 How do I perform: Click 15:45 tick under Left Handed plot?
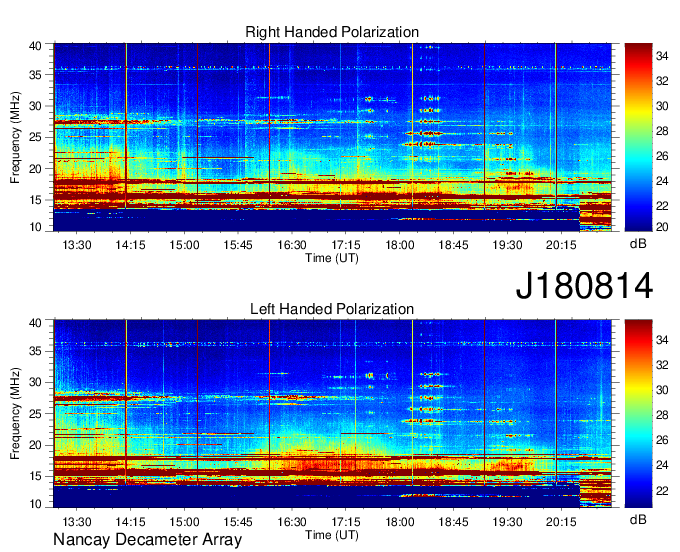pos(238,522)
